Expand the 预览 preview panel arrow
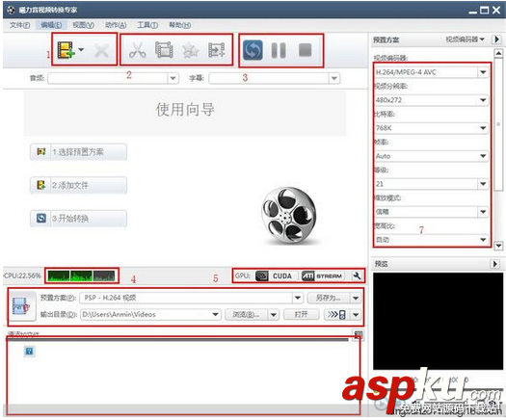 tap(495, 264)
